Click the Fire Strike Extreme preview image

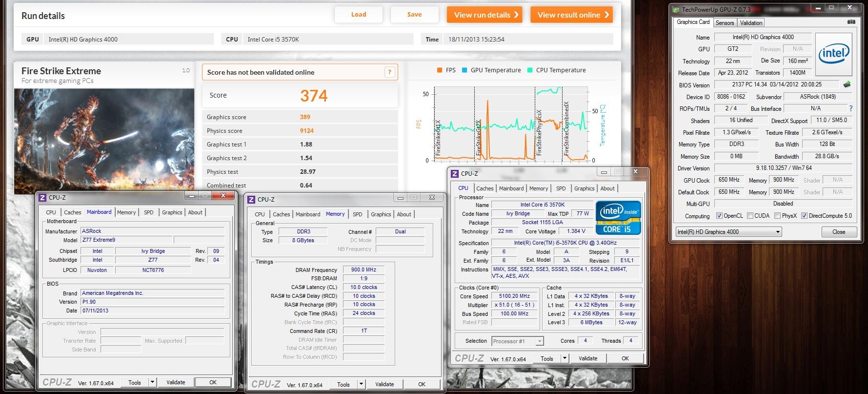(104, 141)
